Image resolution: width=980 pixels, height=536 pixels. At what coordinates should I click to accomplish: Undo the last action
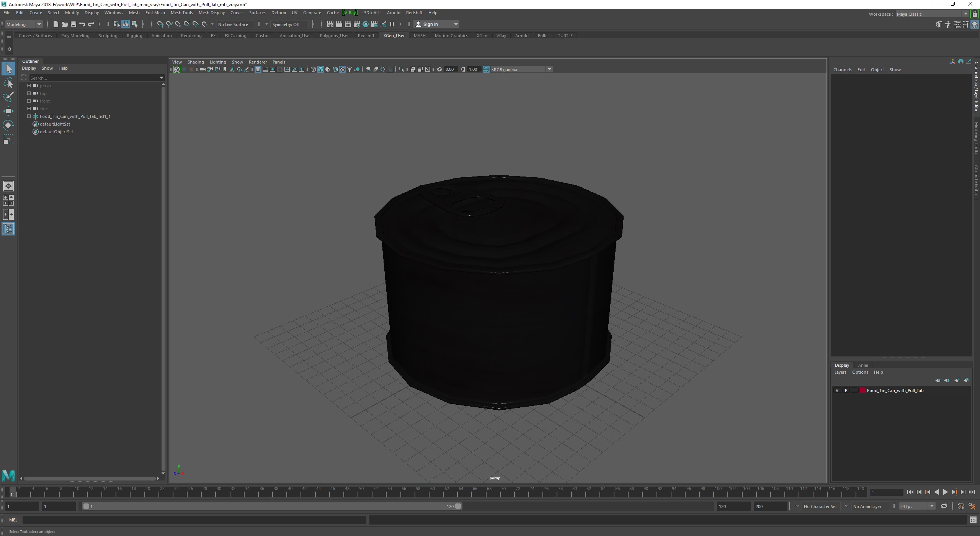[x=82, y=24]
